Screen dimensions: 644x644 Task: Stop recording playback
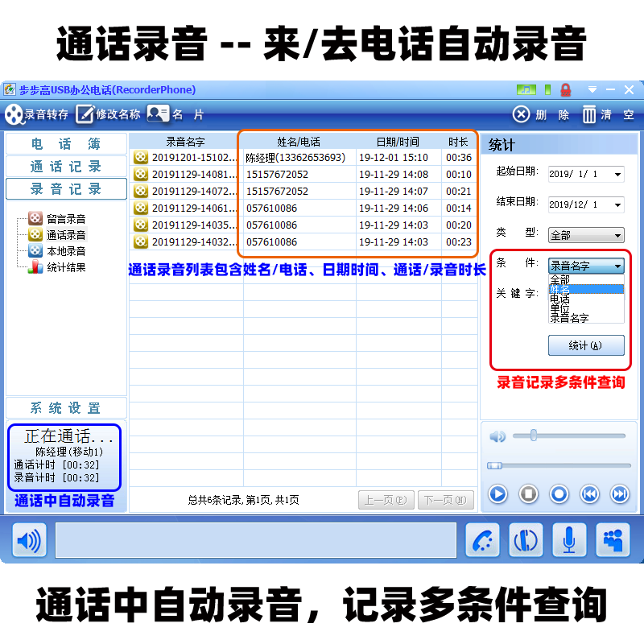[x=529, y=493]
